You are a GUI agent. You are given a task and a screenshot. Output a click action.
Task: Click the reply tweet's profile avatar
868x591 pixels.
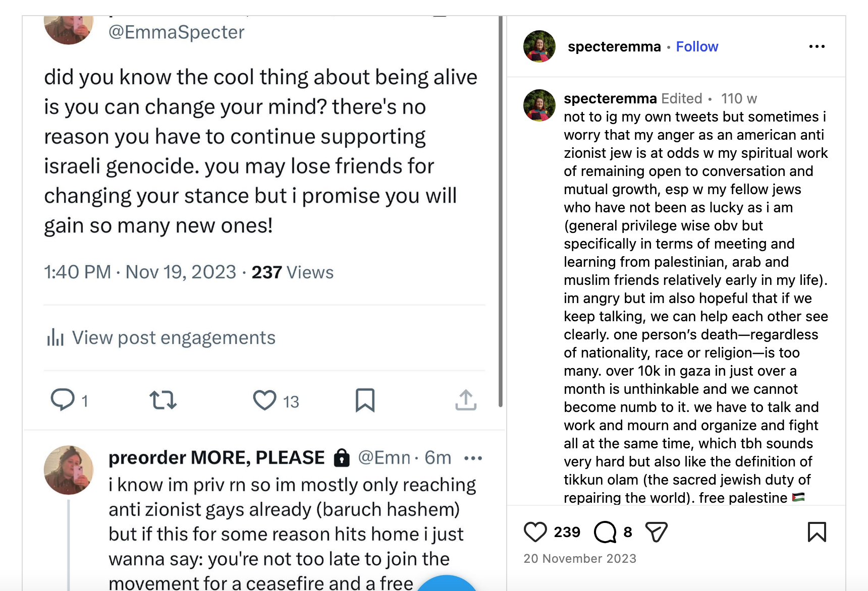tap(69, 470)
